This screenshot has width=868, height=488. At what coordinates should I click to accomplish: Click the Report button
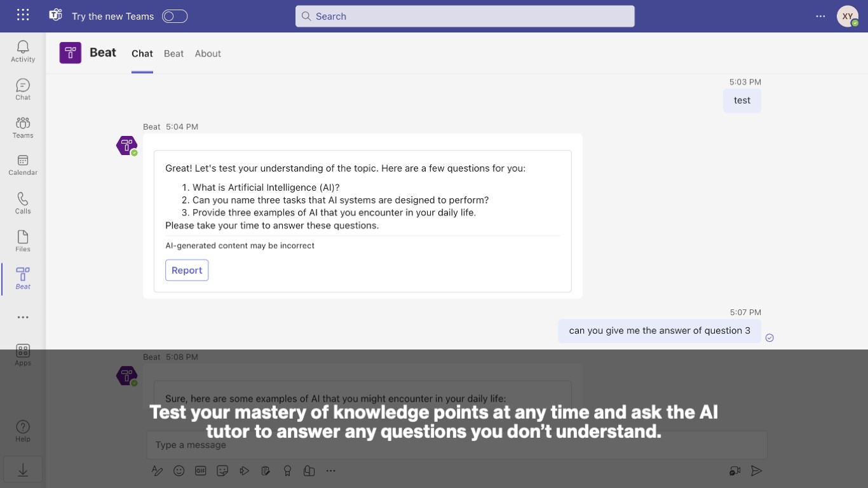coord(187,270)
